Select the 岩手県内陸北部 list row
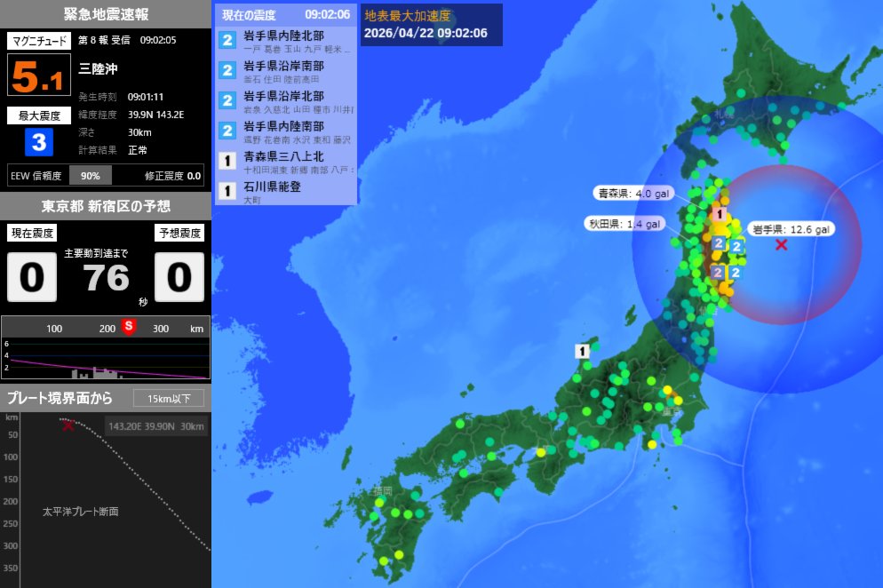The height and width of the screenshot is (588, 883). [285, 41]
